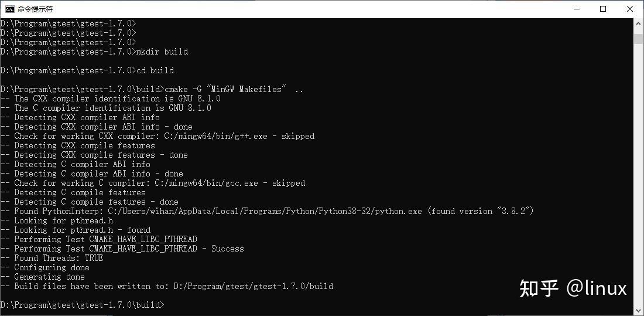
Task: Click the "mkdir build" command line
Action: point(162,52)
